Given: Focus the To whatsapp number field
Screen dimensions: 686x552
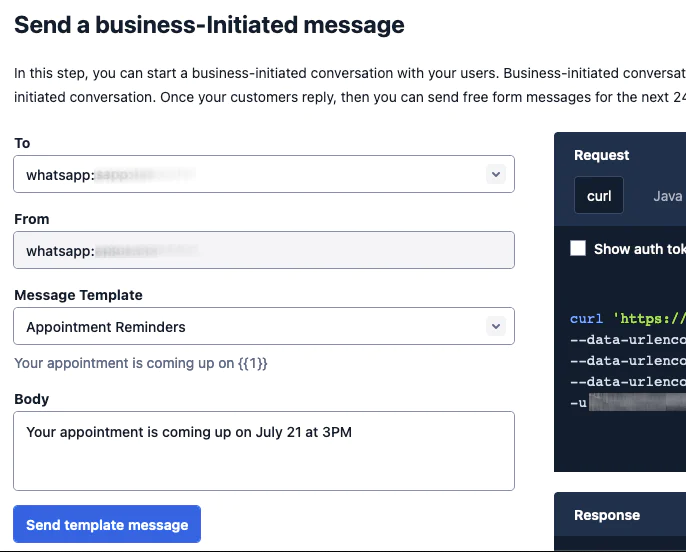Looking at the screenshot, I should tap(264, 174).
